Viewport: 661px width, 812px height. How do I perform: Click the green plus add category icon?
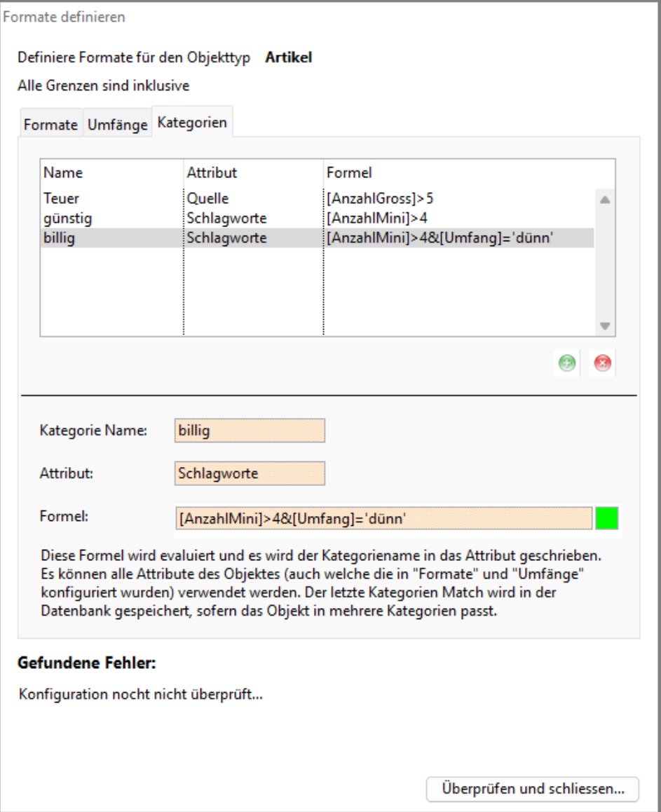pyautogui.click(x=568, y=365)
